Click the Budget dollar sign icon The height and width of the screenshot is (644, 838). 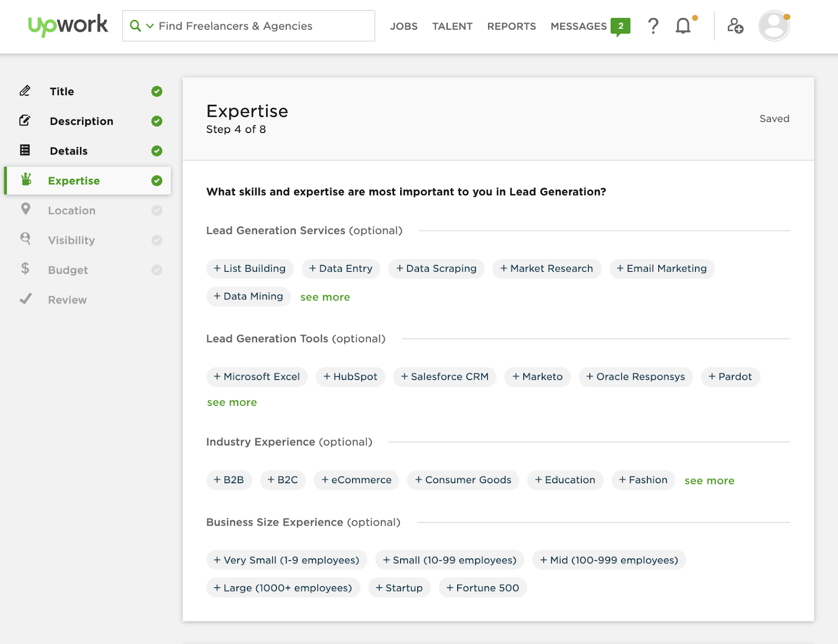tap(25, 269)
